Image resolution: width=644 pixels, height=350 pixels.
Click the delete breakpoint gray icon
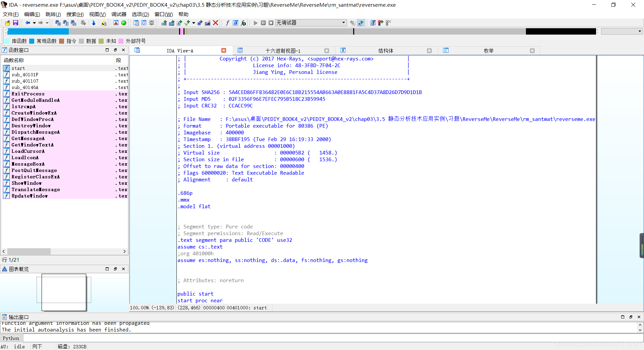[388, 23]
